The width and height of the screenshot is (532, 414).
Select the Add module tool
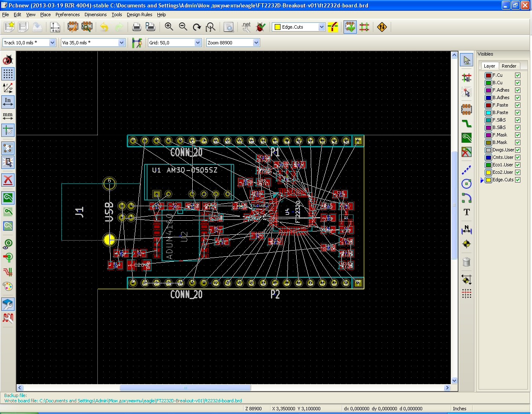467,110
